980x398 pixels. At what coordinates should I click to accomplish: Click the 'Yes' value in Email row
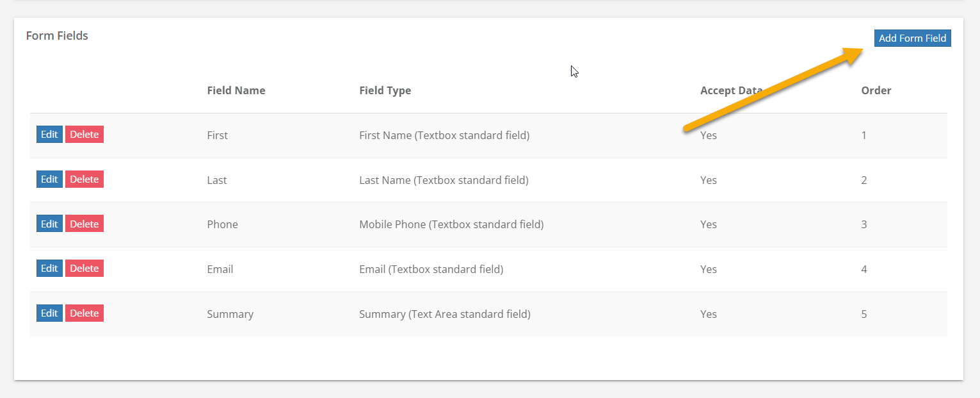709,269
